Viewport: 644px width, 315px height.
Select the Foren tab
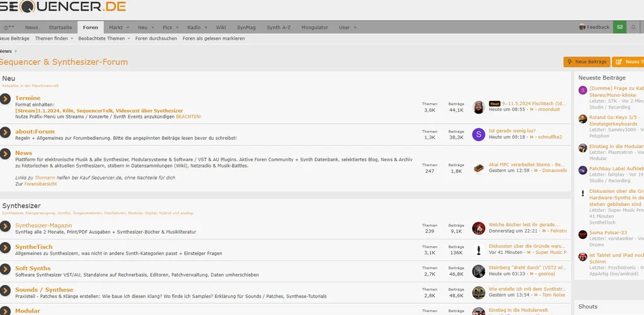tap(90, 28)
